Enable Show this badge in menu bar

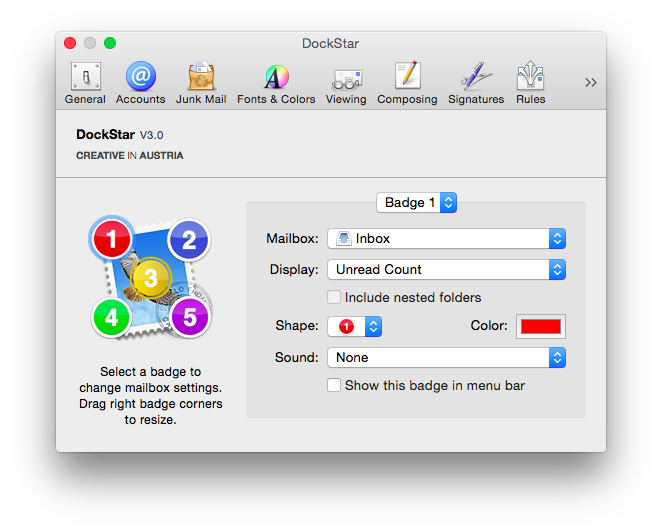(334, 385)
